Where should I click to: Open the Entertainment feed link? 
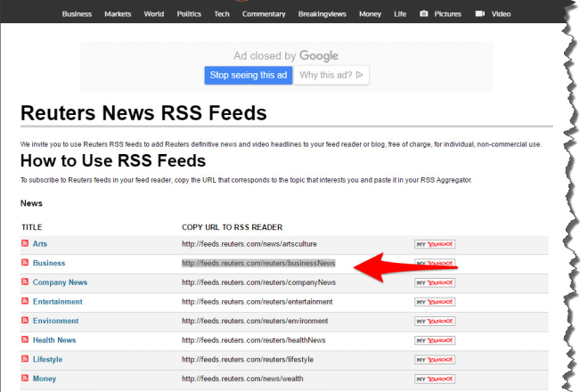57,302
